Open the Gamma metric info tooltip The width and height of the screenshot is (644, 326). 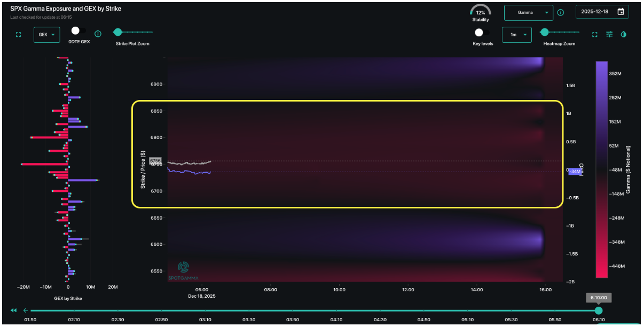pos(560,12)
